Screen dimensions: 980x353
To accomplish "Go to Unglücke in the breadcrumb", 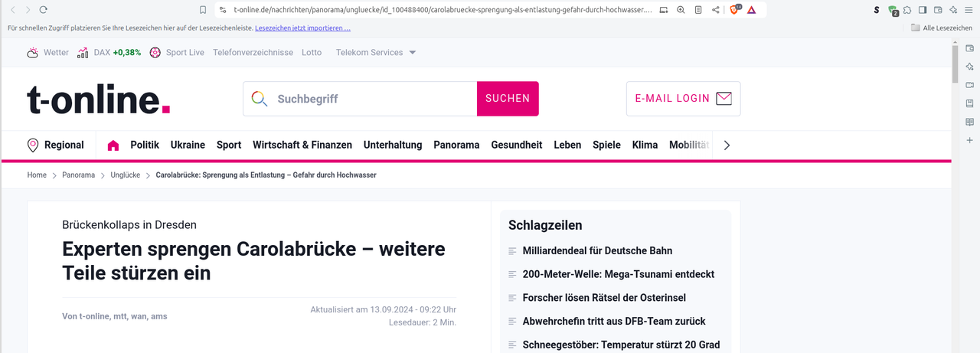I will 126,175.
